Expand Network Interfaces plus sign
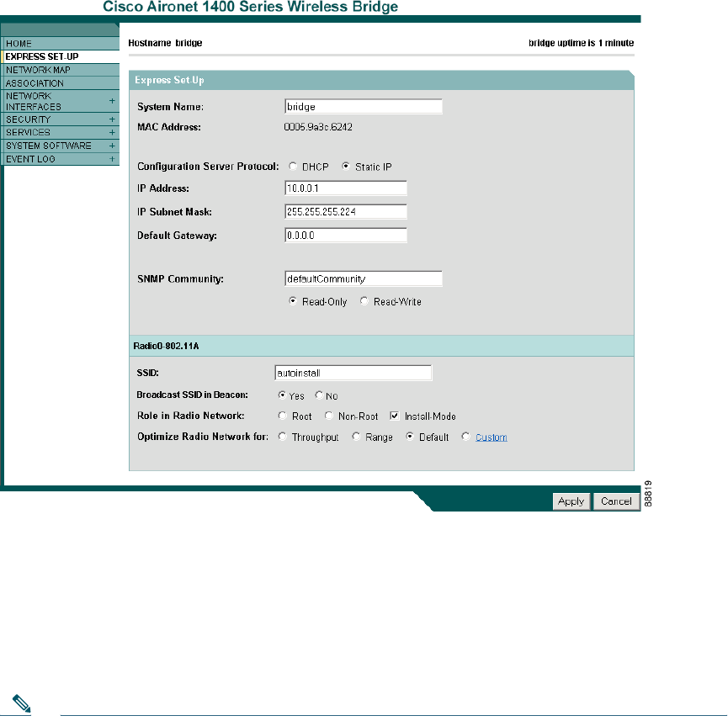 pyautogui.click(x=112, y=101)
